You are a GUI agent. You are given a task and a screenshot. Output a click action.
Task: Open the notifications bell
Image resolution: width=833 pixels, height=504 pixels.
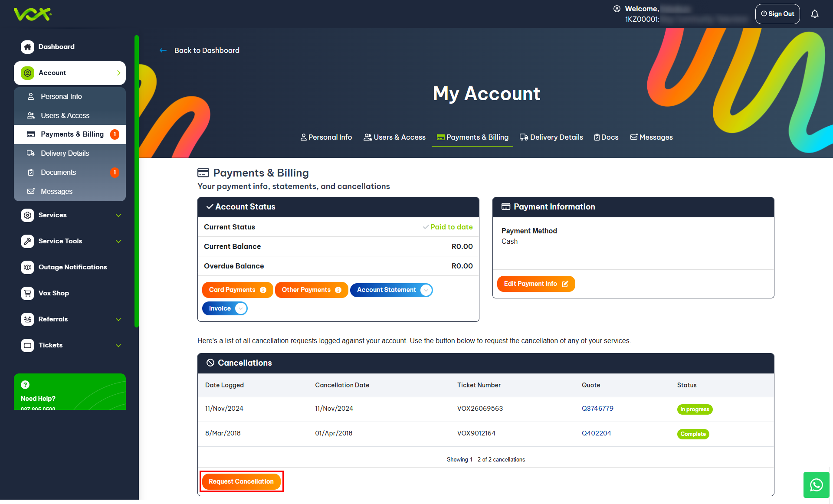(815, 14)
